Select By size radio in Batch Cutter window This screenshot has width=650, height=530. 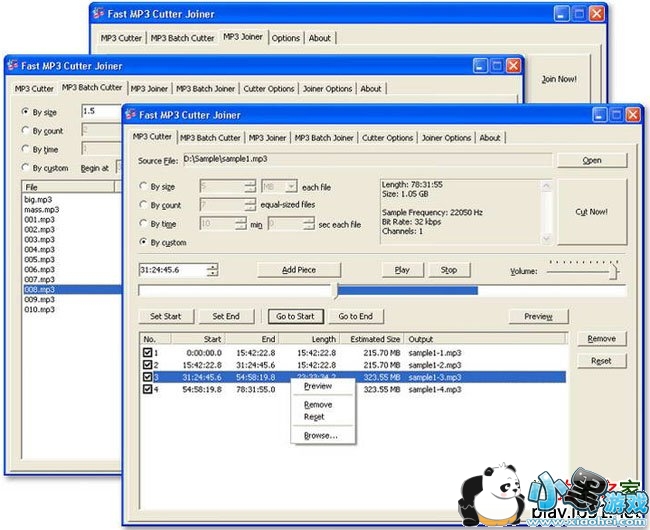[25, 112]
